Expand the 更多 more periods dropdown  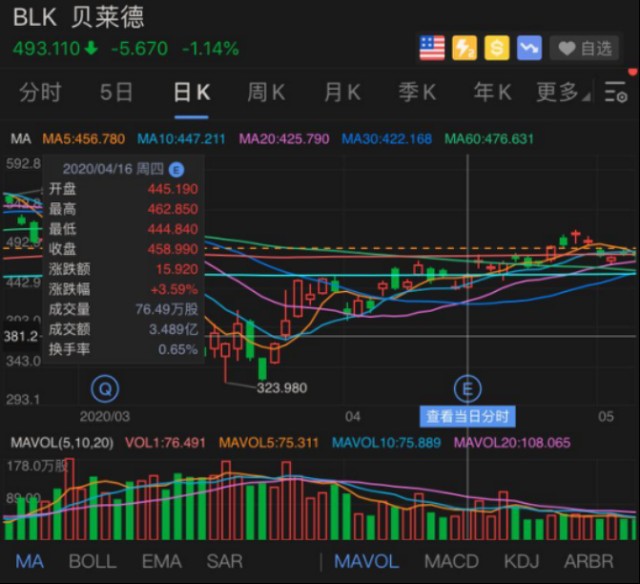click(x=562, y=92)
